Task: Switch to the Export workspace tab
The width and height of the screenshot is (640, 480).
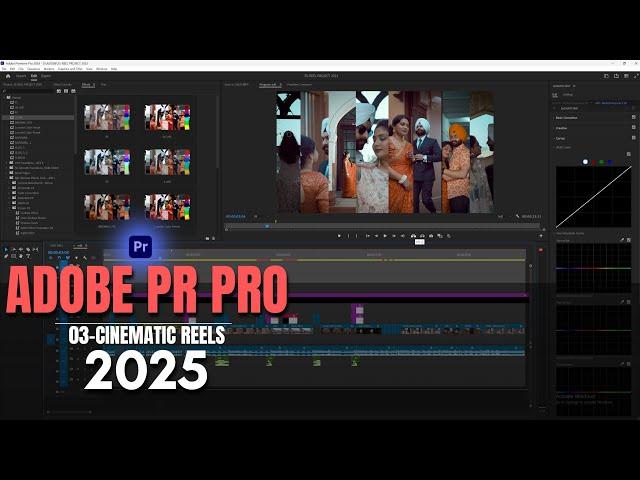Action: (46, 76)
